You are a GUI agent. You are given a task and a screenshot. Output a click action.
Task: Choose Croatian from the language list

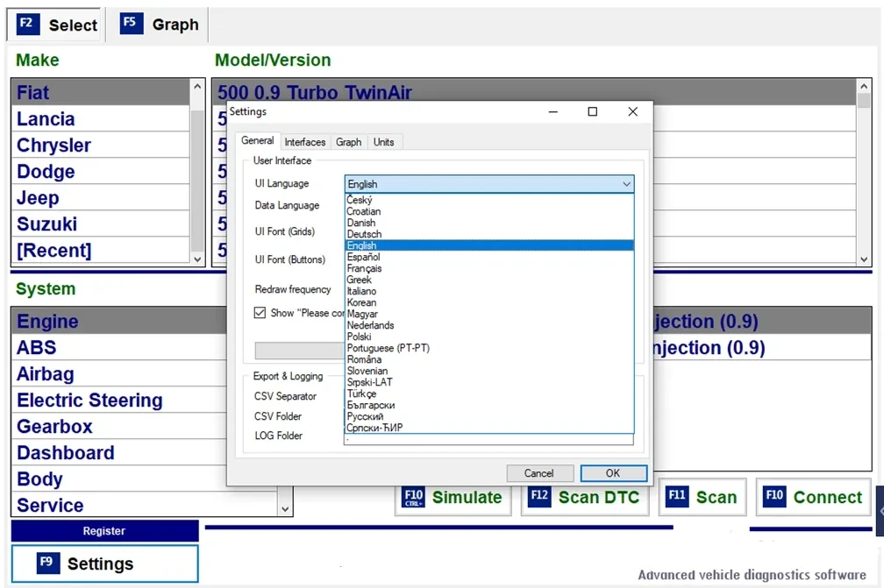pyautogui.click(x=488, y=211)
